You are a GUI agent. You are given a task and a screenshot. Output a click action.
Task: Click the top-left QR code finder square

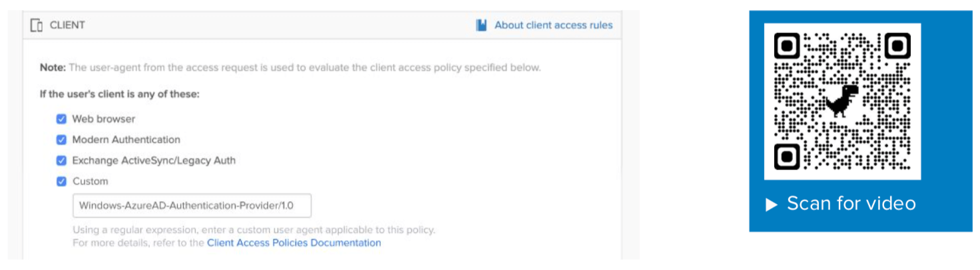coord(787,46)
